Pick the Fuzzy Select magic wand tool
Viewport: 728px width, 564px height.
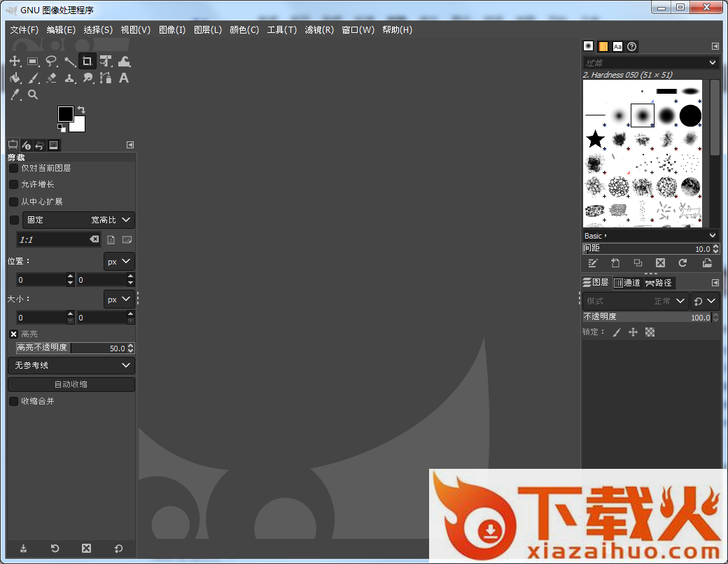tap(69, 62)
